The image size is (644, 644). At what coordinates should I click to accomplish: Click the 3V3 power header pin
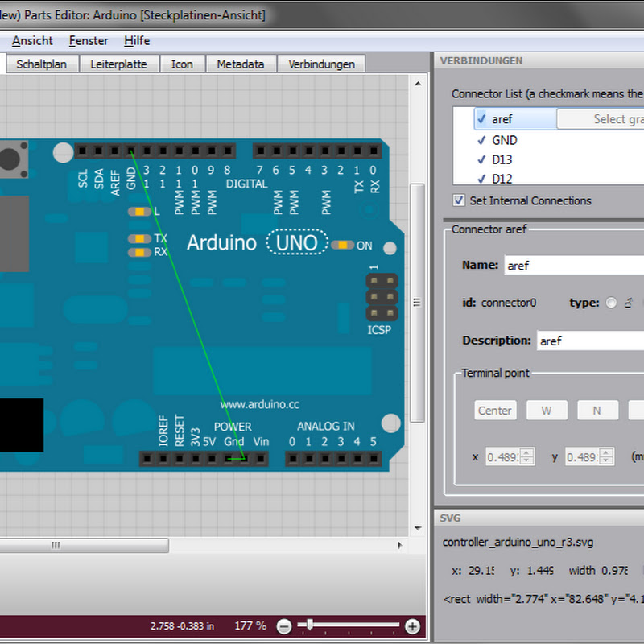tap(196, 458)
